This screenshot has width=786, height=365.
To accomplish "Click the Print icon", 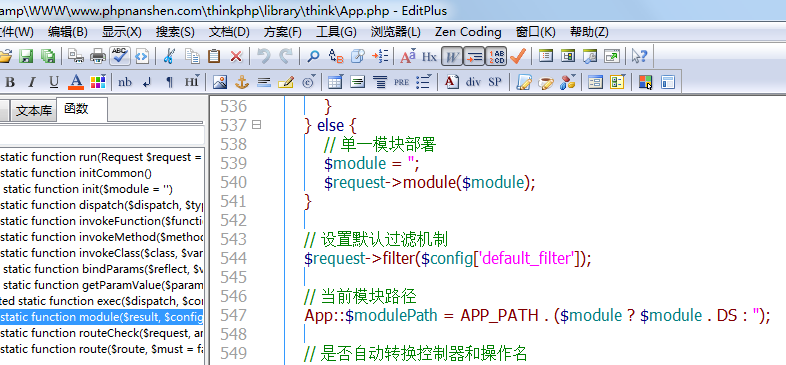I will point(98,56).
